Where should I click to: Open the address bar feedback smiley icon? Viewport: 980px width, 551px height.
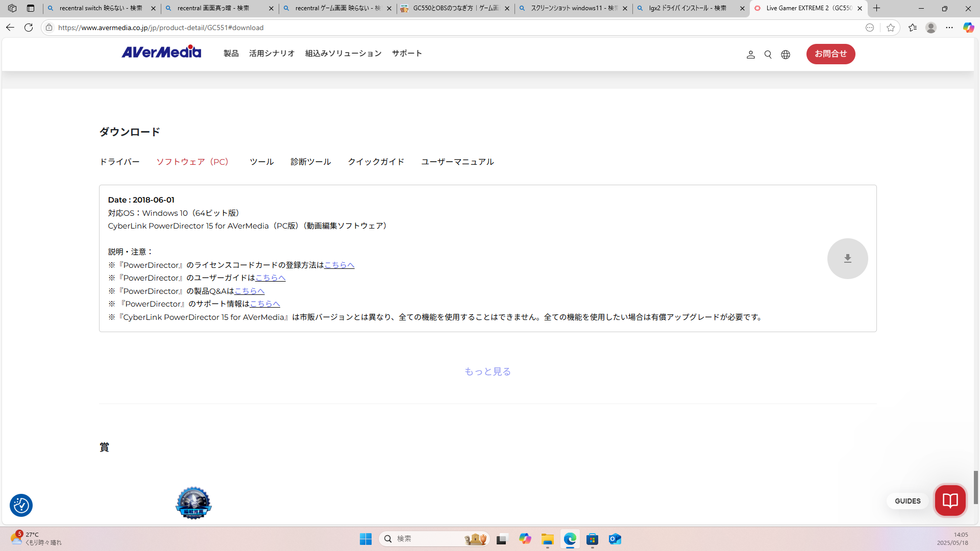point(870,28)
